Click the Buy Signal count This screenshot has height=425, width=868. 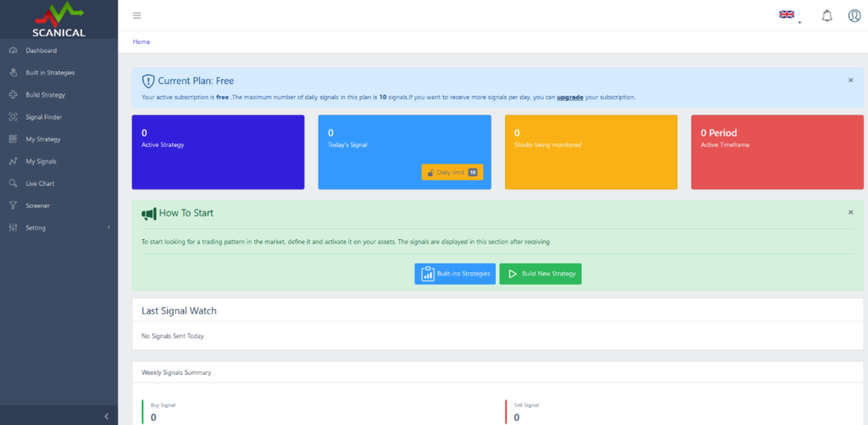153,417
